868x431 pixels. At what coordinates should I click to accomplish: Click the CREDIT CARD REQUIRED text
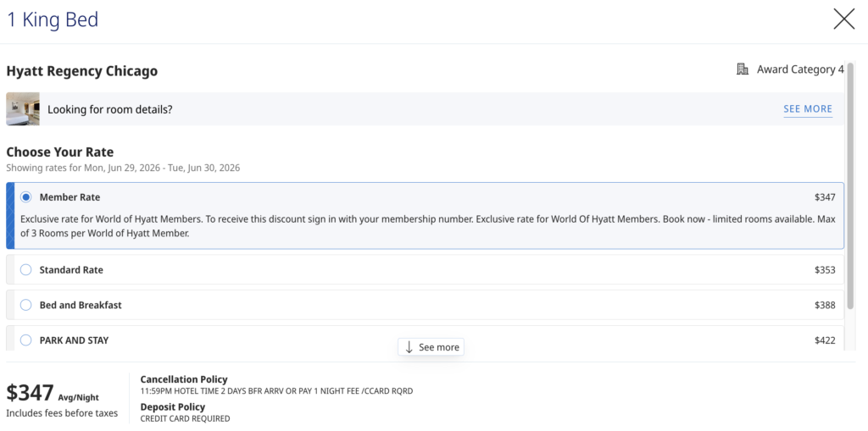[185, 419]
